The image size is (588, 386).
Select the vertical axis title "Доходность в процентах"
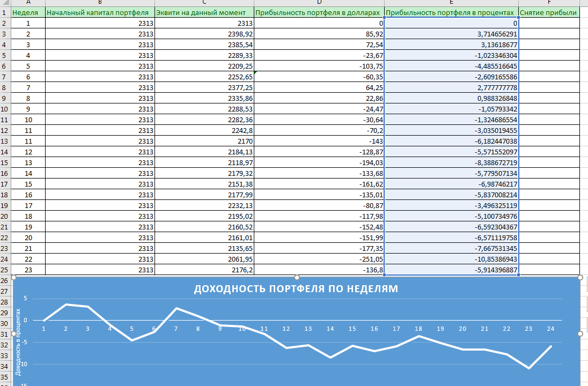18,342
